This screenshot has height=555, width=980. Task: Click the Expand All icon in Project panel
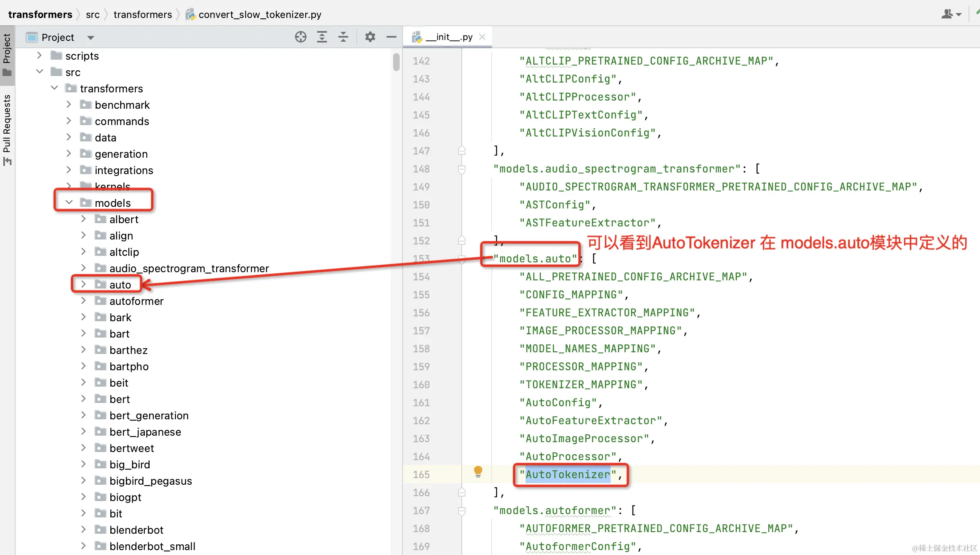322,37
